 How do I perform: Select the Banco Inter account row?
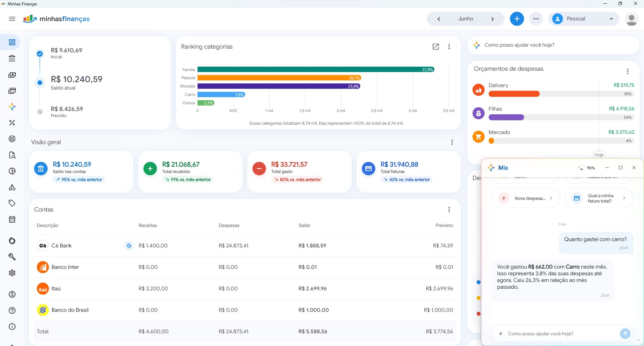[x=245, y=267]
